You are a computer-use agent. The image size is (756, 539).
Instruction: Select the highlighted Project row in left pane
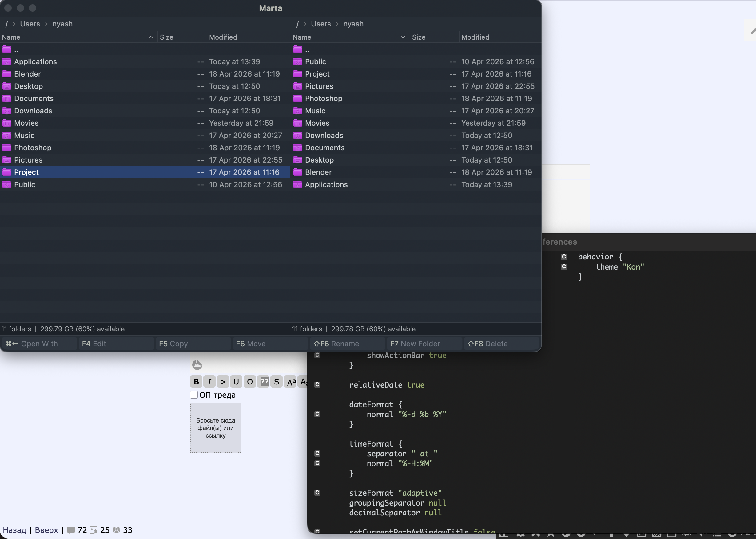pos(145,172)
